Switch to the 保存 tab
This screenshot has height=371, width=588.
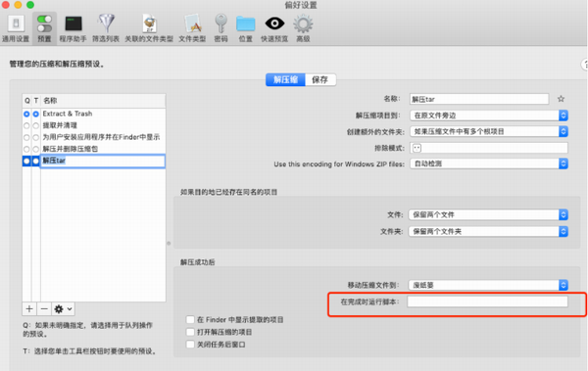(320, 80)
